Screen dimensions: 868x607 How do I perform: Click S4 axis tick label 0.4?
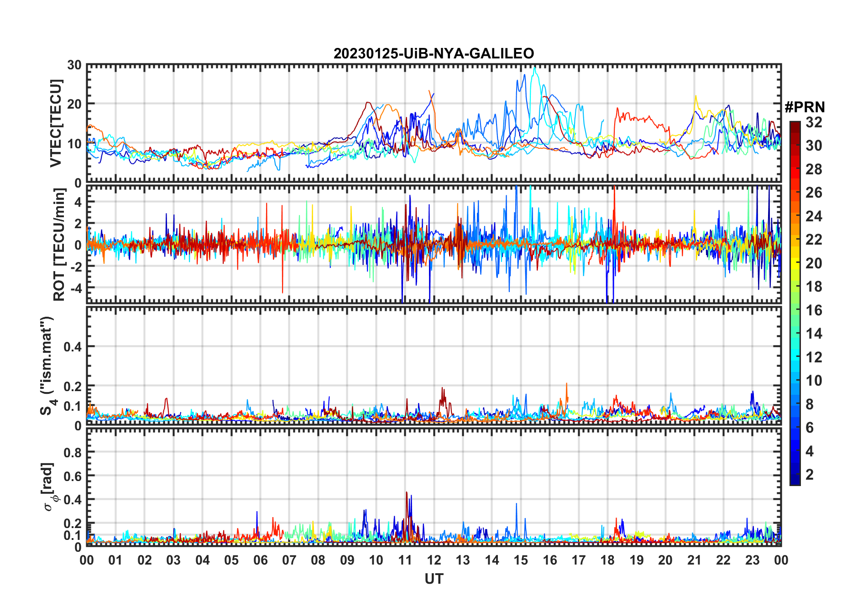click(73, 347)
